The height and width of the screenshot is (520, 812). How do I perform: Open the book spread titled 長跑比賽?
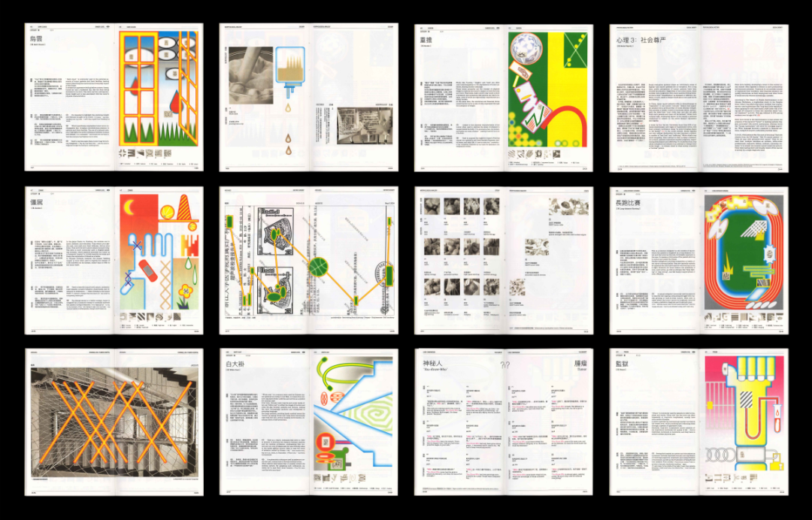pos(699,260)
